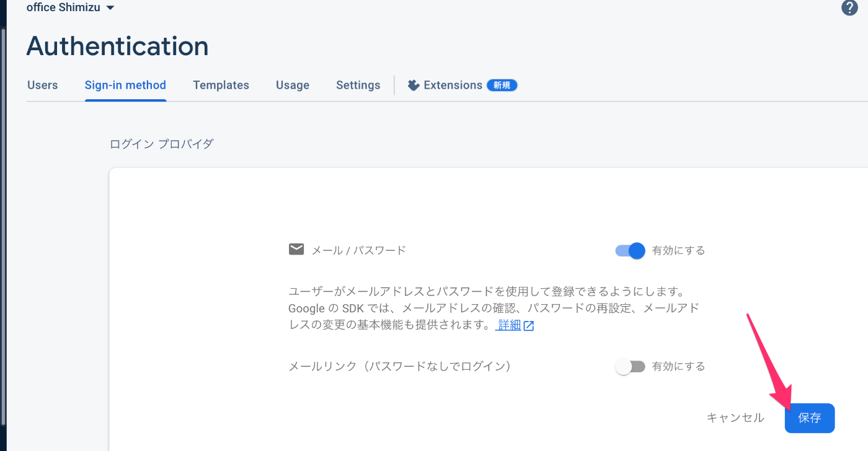
Task: Click 有効にする label beside メール / パスワード toggle
Action: pos(678,251)
